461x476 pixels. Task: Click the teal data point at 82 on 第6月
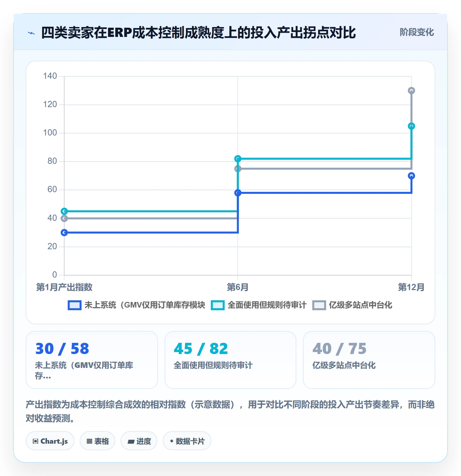[238, 159]
